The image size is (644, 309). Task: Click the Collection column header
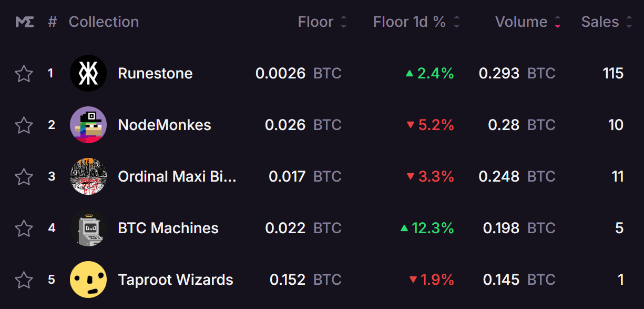(104, 22)
